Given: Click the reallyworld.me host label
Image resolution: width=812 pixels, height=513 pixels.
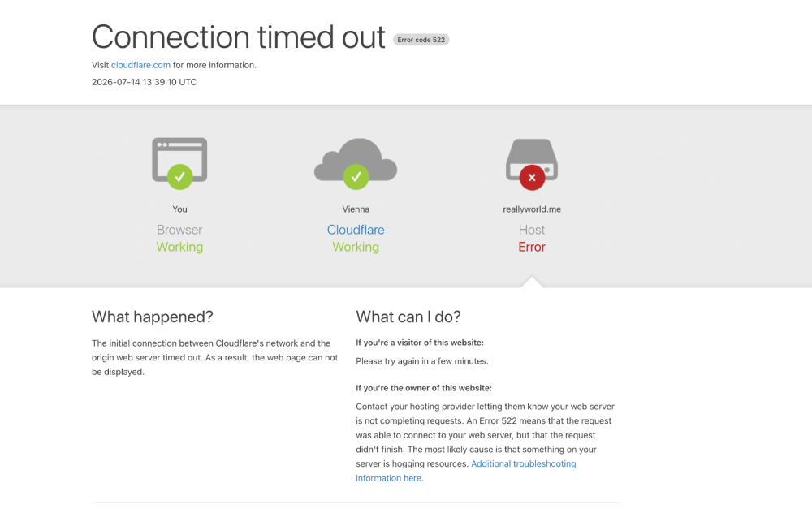Looking at the screenshot, I should 532,209.
